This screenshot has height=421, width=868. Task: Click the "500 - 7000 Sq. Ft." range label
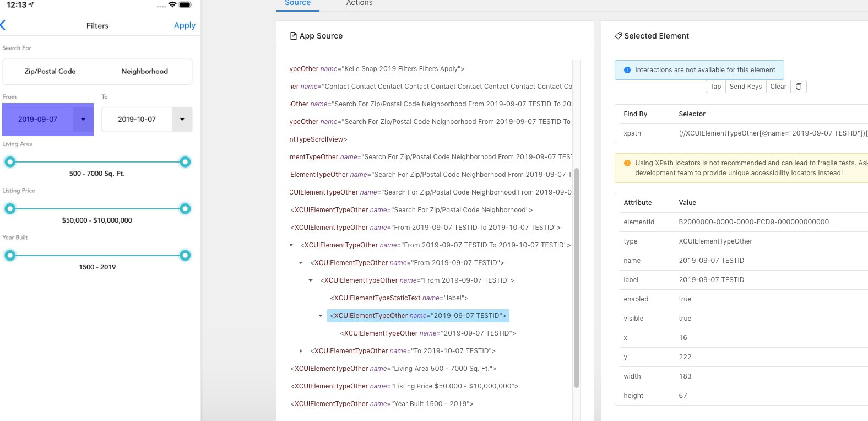point(97,174)
